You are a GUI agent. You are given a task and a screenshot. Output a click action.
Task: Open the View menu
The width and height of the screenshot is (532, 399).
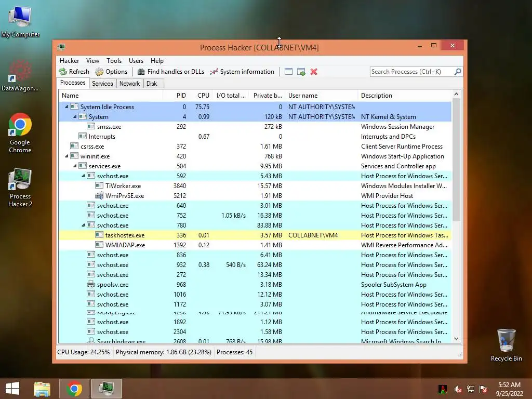click(92, 61)
